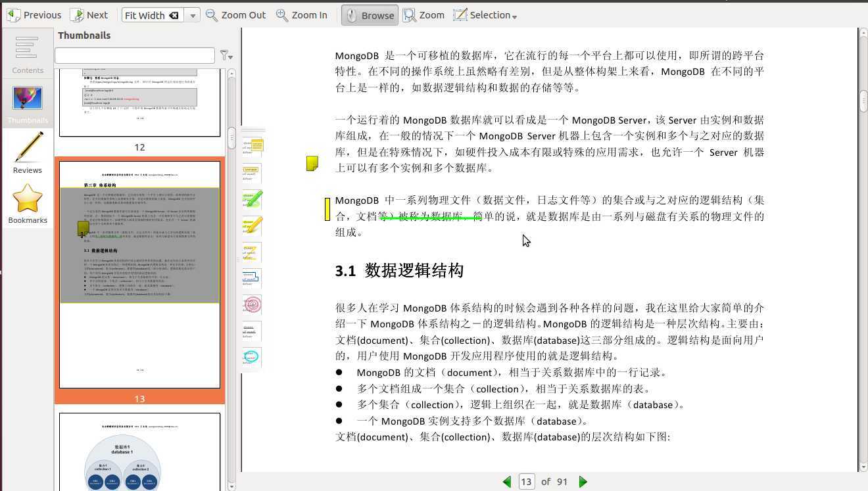Clear the Fit Width zoom text
The height and width of the screenshot is (491, 868).
174,15
